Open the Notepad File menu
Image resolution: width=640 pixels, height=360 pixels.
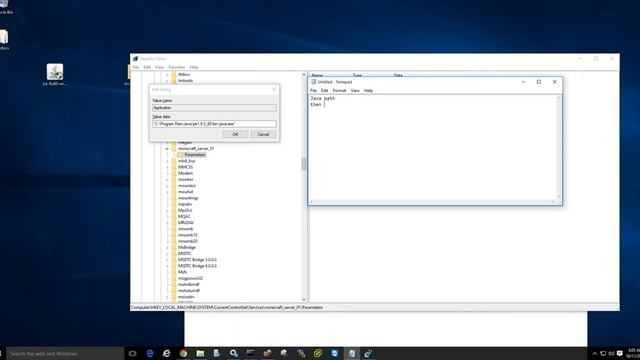pos(313,91)
